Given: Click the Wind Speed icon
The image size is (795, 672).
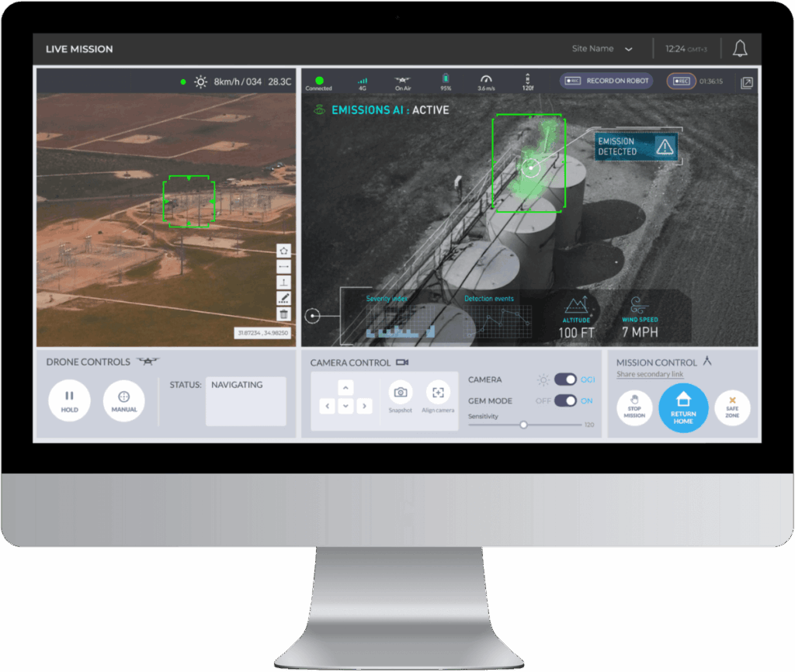Looking at the screenshot, I should coord(639,305).
